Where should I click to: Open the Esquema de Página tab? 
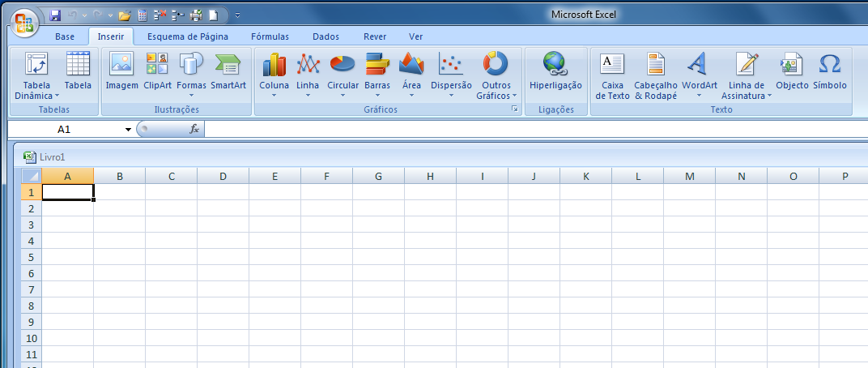[187, 36]
